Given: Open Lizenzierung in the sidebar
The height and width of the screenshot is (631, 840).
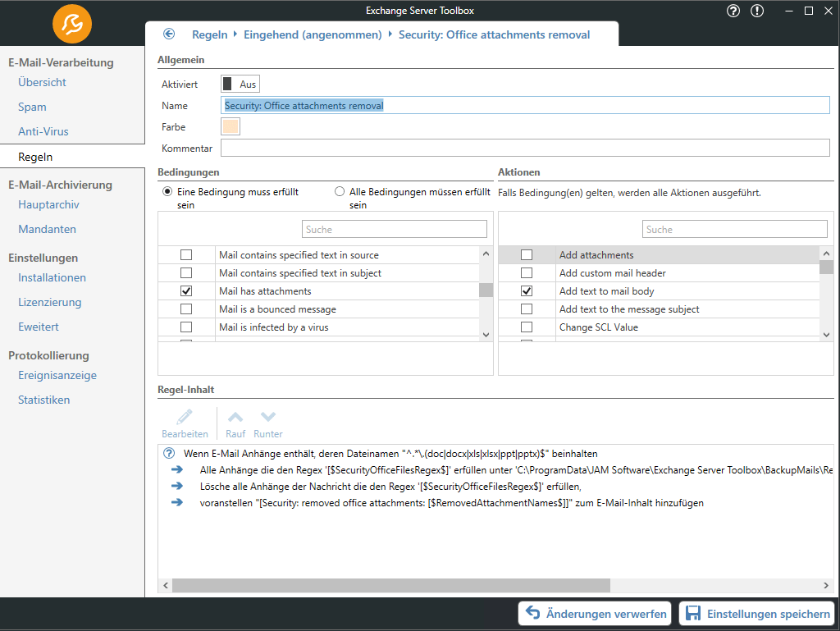Looking at the screenshot, I should [50, 302].
